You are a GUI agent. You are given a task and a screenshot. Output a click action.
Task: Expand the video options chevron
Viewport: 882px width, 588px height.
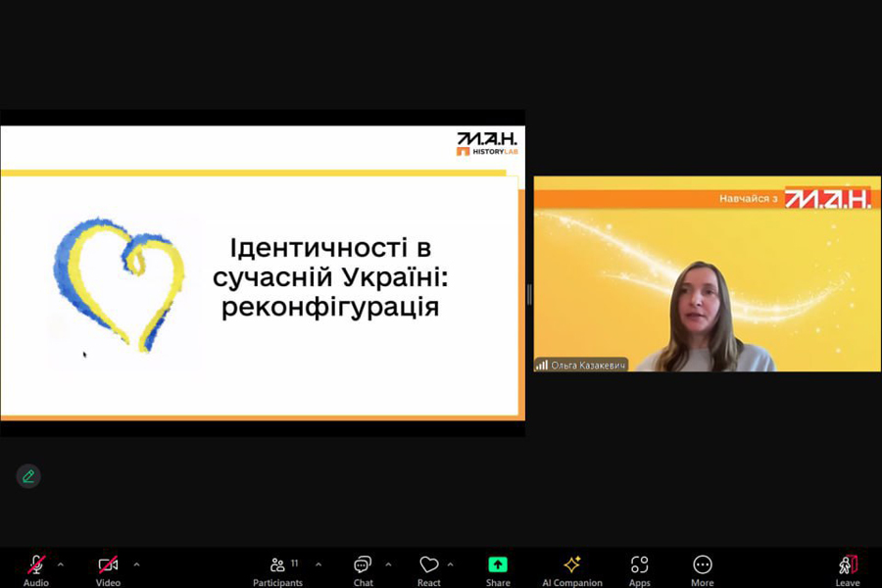(x=136, y=564)
